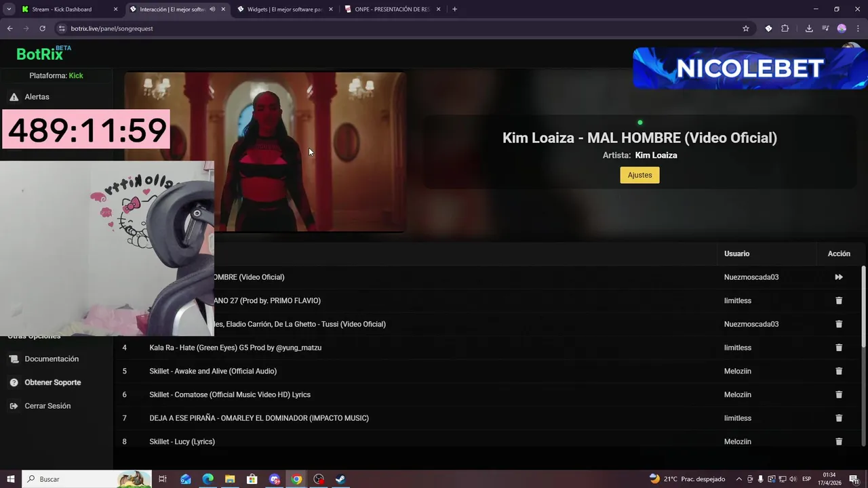Skip current song with fast-forward icon
Screen dimensions: 868x488
click(839, 277)
